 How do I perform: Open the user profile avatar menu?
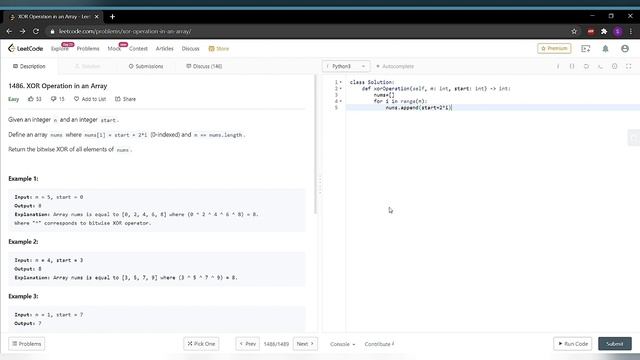[625, 49]
